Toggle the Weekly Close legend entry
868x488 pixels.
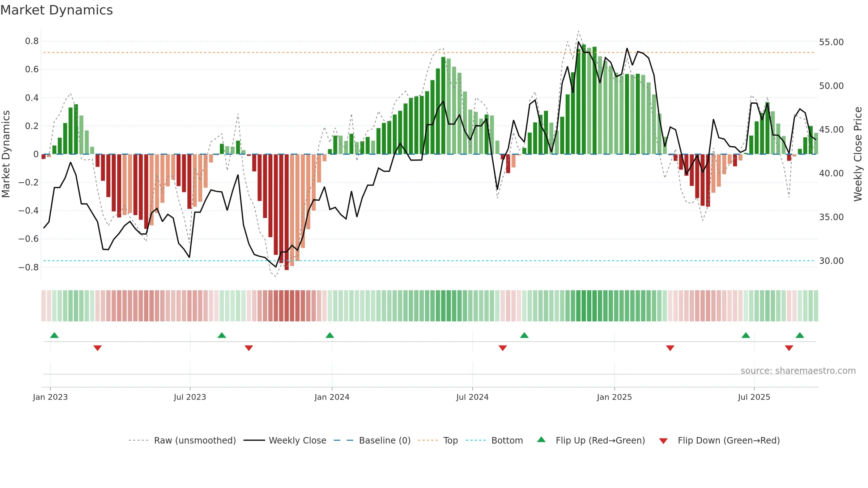285,440
